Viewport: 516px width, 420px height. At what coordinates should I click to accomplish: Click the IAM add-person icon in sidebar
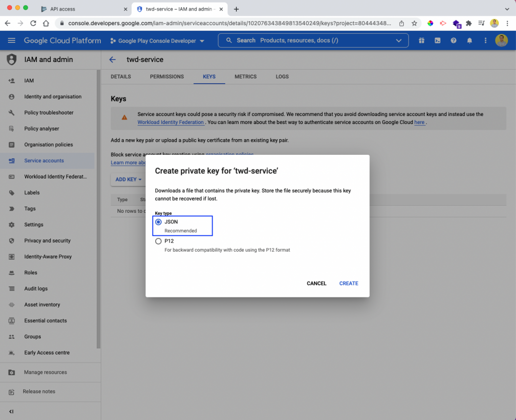pyautogui.click(x=12, y=81)
